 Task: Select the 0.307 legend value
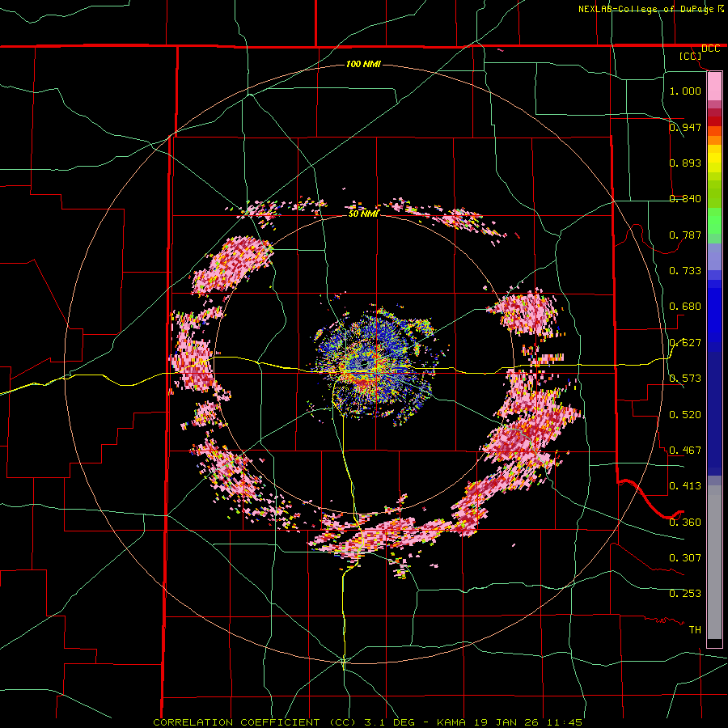(x=685, y=557)
